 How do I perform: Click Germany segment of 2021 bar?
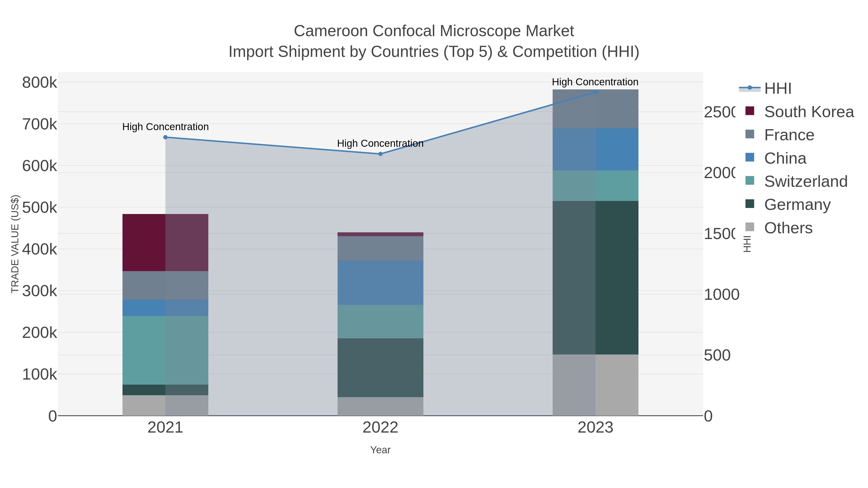[x=165, y=390]
